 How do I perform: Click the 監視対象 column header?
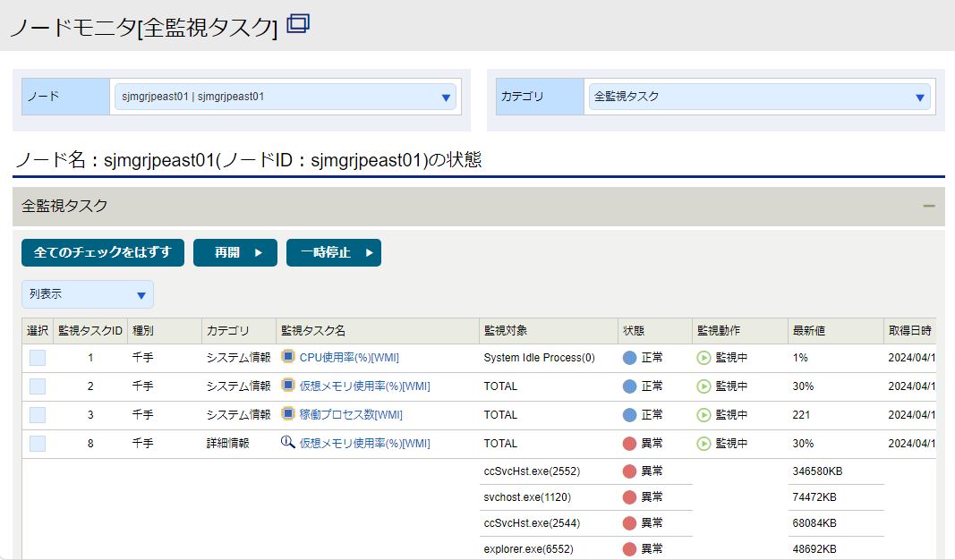[549, 330]
